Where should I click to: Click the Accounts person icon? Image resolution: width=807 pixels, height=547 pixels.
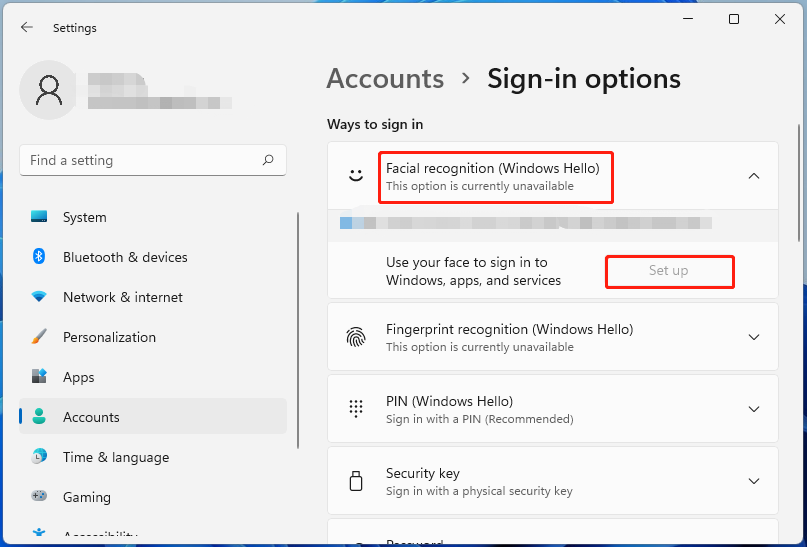point(39,416)
